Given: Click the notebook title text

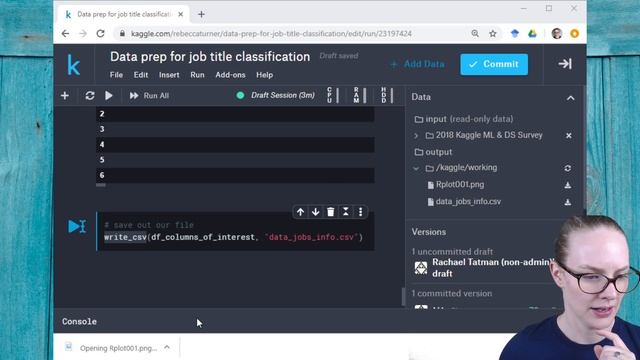Looking at the screenshot, I should click(210, 57).
